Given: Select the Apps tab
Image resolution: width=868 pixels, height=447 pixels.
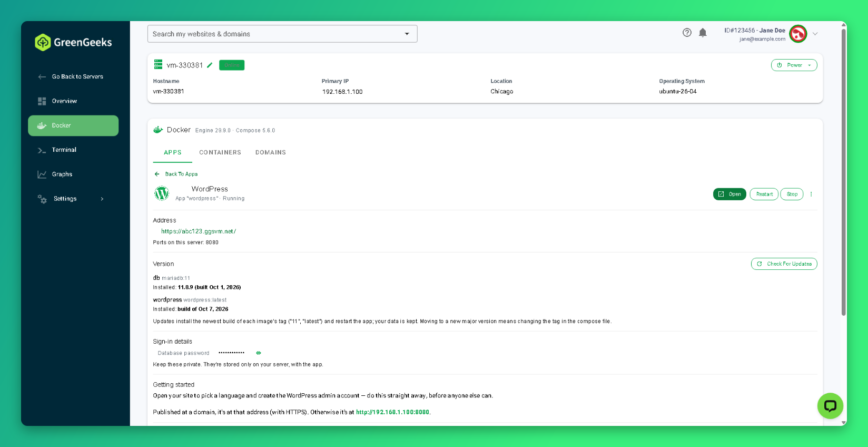Looking at the screenshot, I should 173,152.
